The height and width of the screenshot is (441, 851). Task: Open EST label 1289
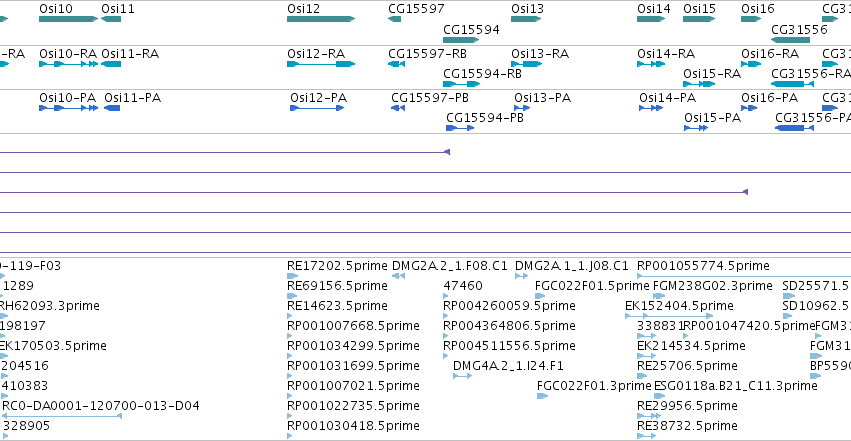(x=18, y=286)
